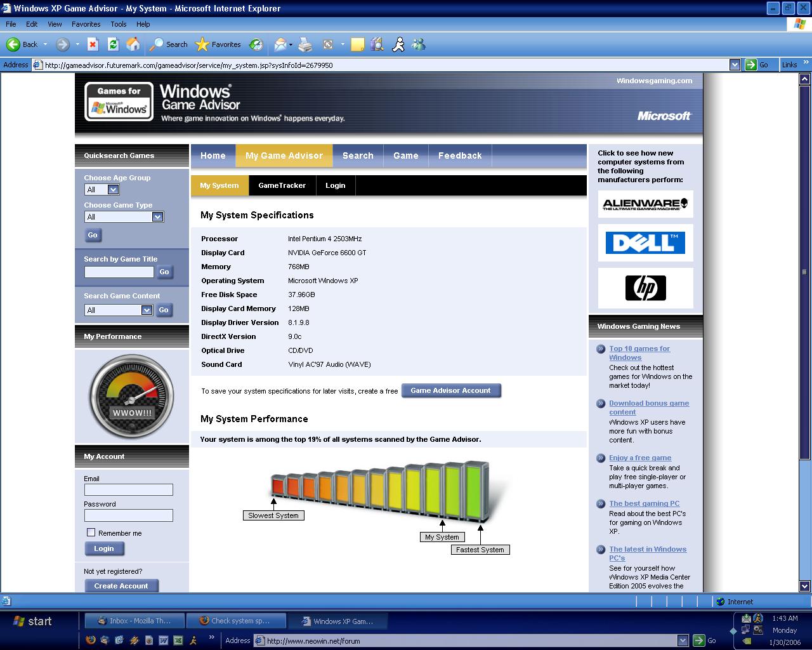Stop page loading with the red X icon

coord(92,44)
